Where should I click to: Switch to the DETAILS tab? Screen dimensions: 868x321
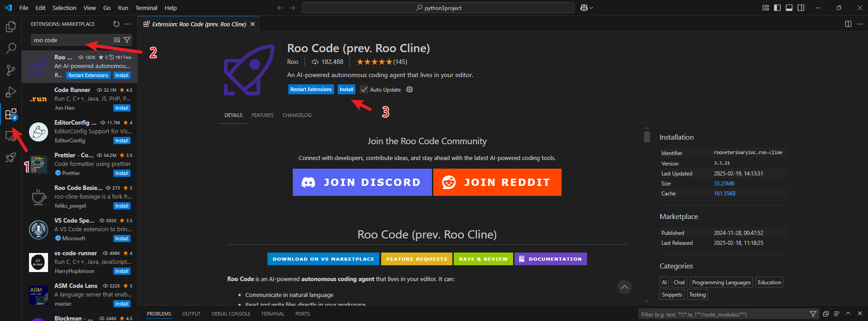point(233,115)
